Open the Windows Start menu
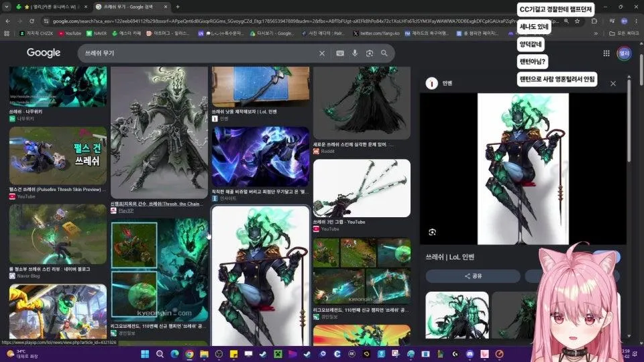The width and height of the screenshot is (644, 362). click(145, 354)
